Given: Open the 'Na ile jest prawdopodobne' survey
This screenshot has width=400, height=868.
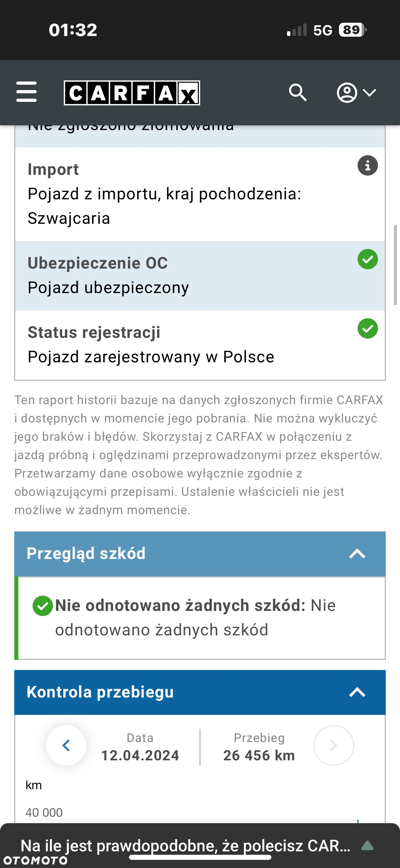Looking at the screenshot, I should click(185, 846).
